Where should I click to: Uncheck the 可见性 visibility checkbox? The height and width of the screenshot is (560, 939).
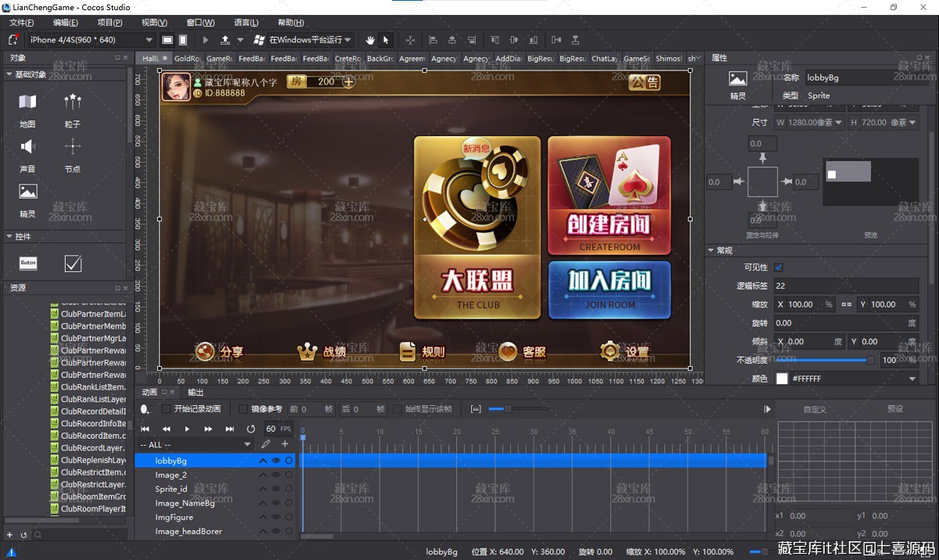pos(779,267)
